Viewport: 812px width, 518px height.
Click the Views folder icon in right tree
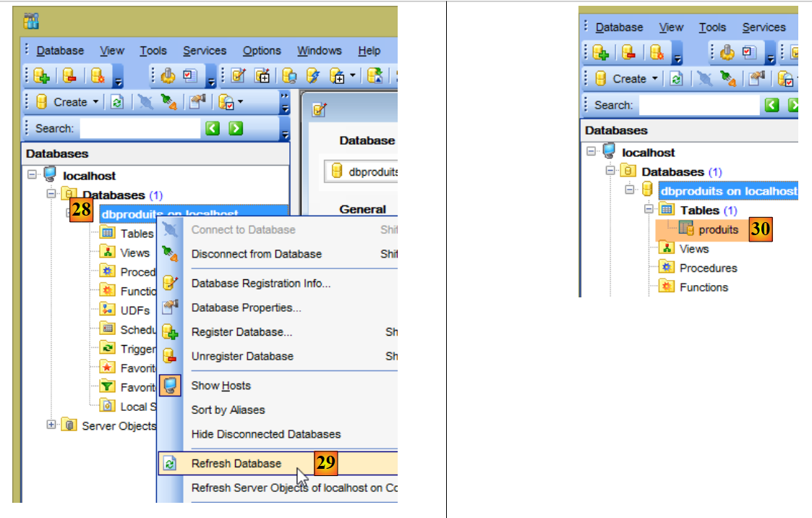tap(667, 248)
